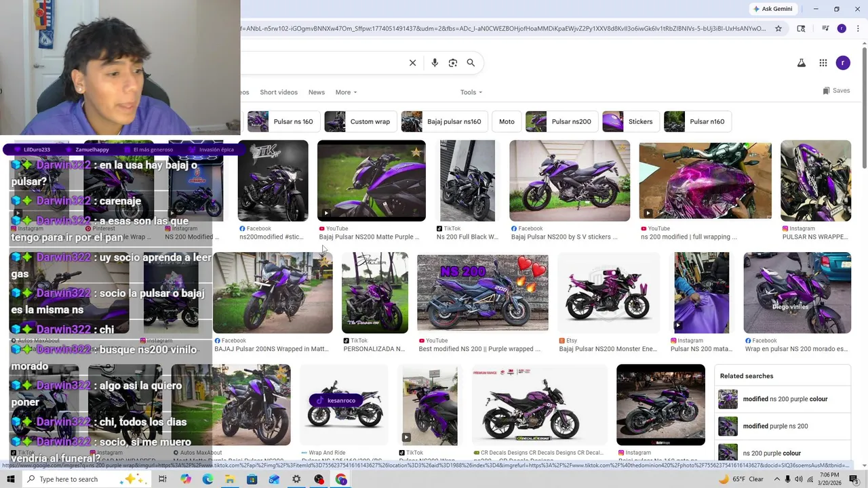
Task: Open ns 200 modified full wrapping thumbnail
Action: click(x=705, y=181)
